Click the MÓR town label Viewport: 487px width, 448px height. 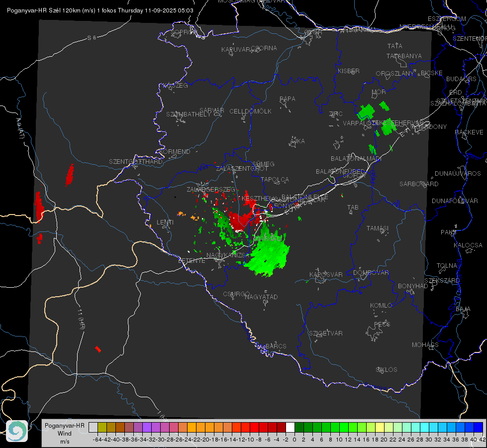(379, 92)
